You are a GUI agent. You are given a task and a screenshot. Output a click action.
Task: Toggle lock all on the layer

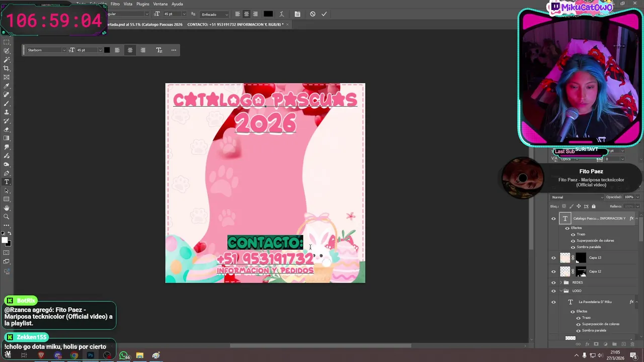594,206
